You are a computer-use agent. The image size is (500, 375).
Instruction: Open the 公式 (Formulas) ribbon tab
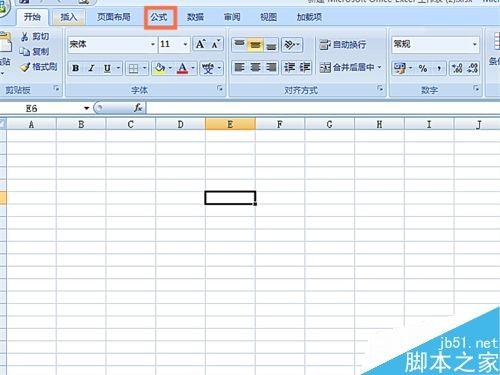tap(159, 17)
